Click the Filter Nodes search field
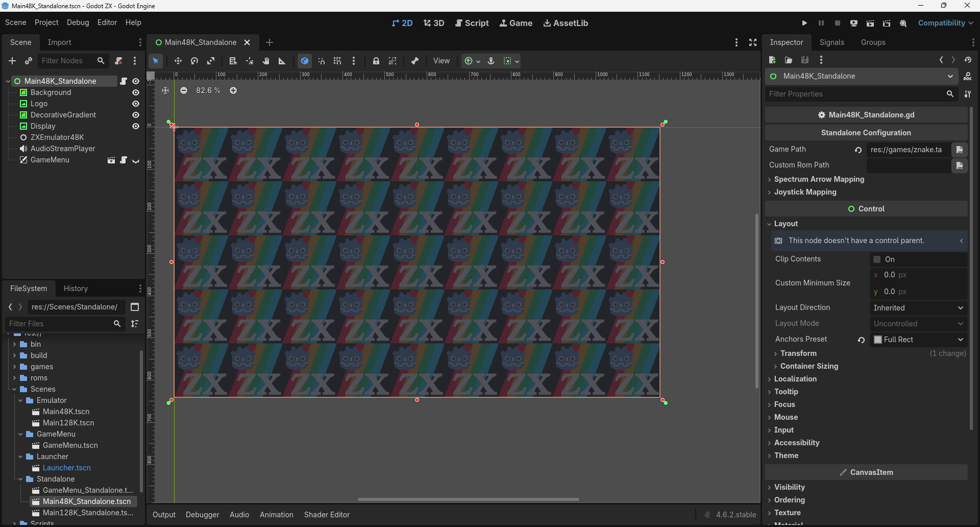Image resolution: width=980 pixels, height=527 pixels. click(72, 61)
